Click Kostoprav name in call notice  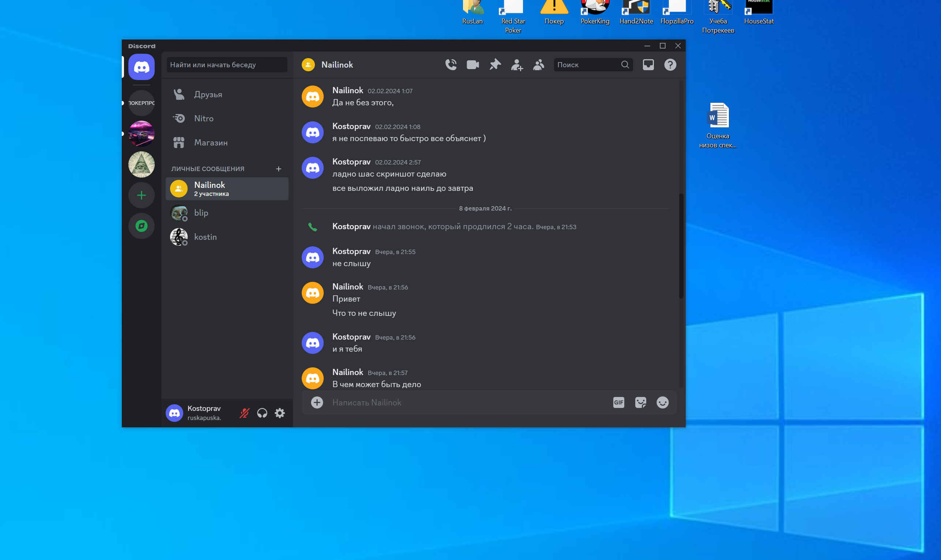(x=351, y=226)
